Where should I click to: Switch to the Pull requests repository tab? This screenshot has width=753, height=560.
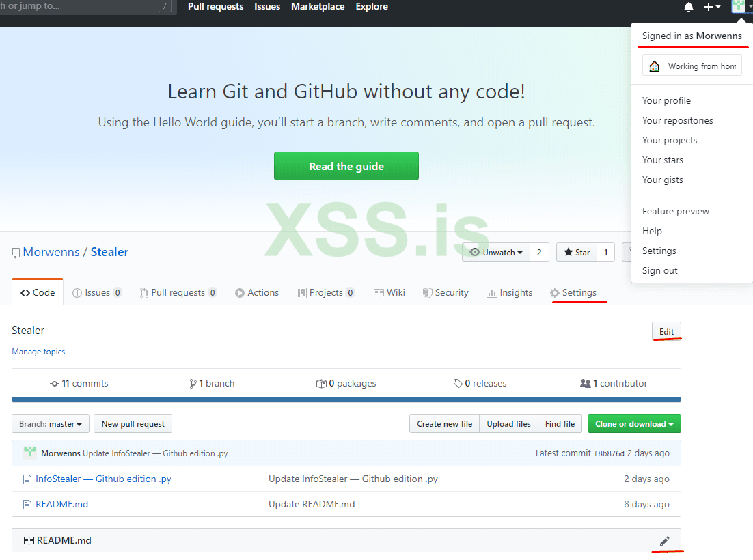pos(178,293)
